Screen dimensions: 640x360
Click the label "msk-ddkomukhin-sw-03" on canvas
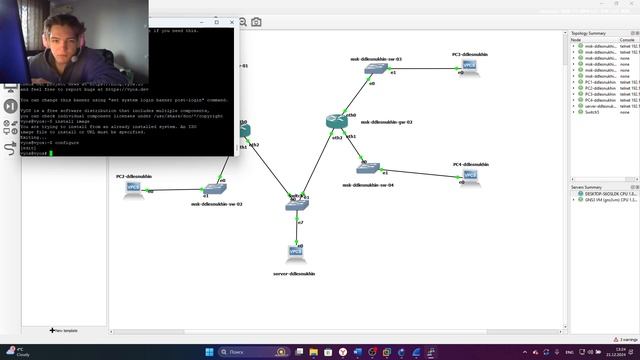pyautogui.click(x=376, y=59)
